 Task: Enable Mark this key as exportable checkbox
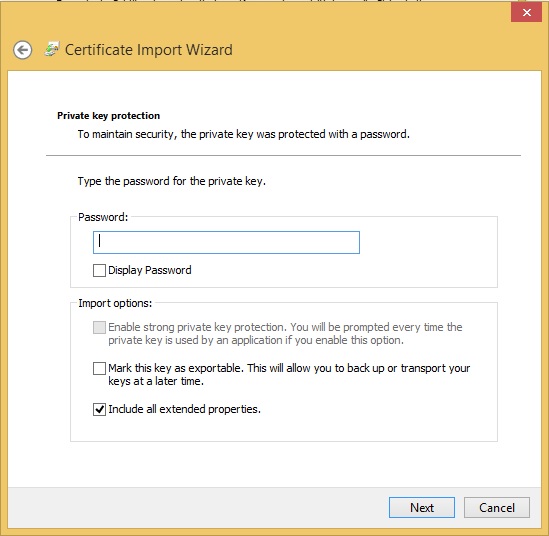point(99,369)
